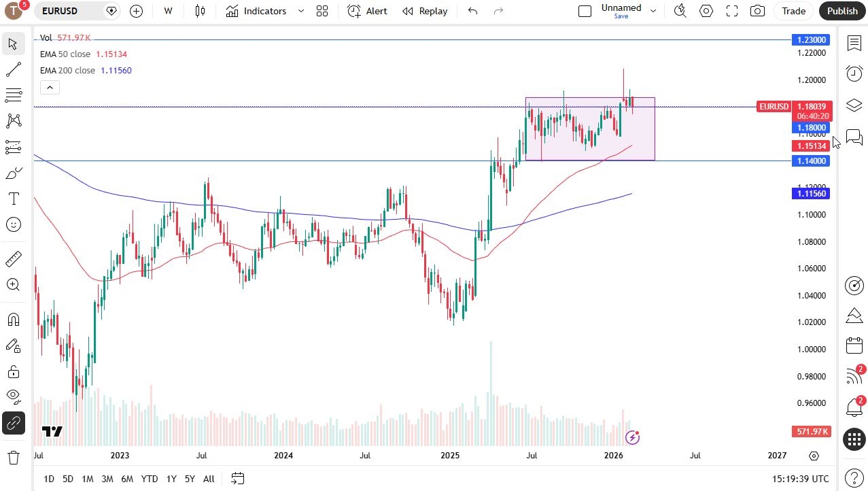
Task: Open the Trade button panel
Action: tap(793, 11)
